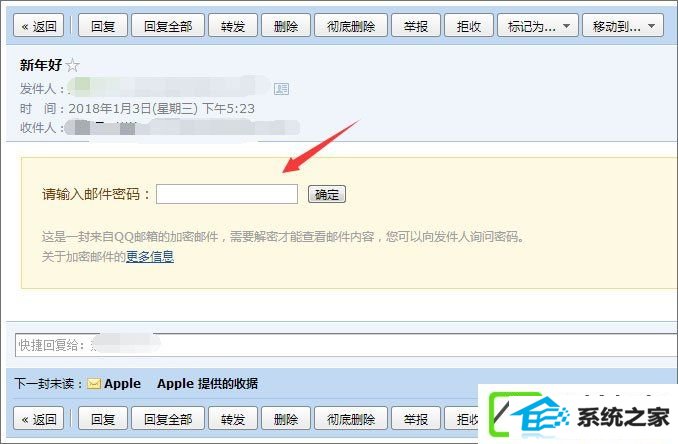The width and height of the screenshot is (678, 444).
Task: Focus the mail password input field
Action: coord(227,194)
